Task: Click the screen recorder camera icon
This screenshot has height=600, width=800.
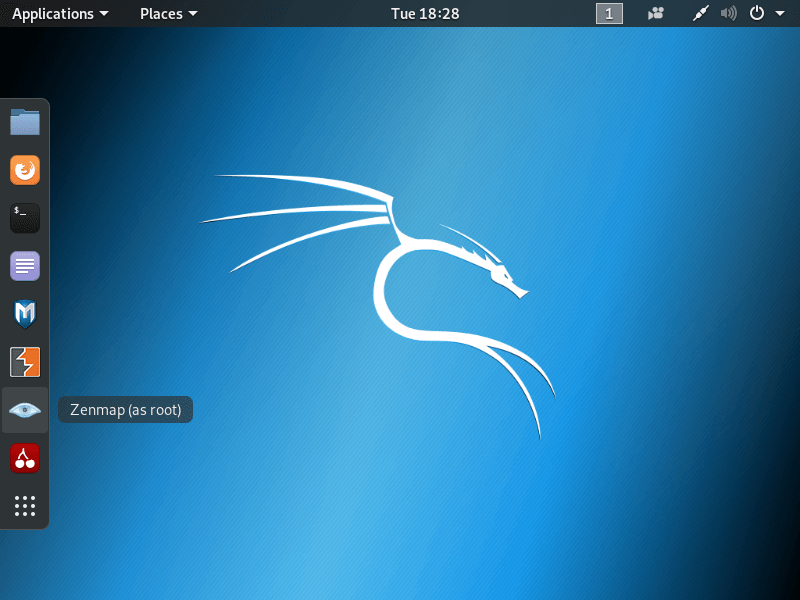Action: [x=656, y=13]
